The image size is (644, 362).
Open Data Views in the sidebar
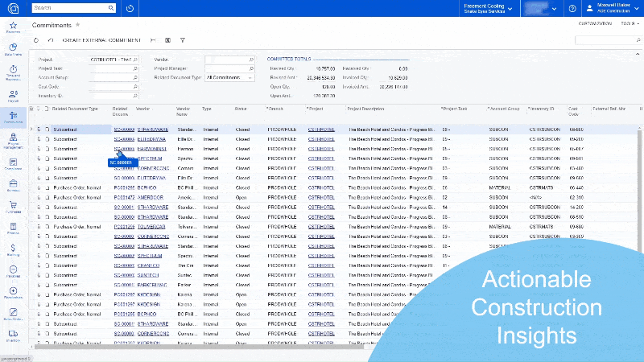point(13,49)
